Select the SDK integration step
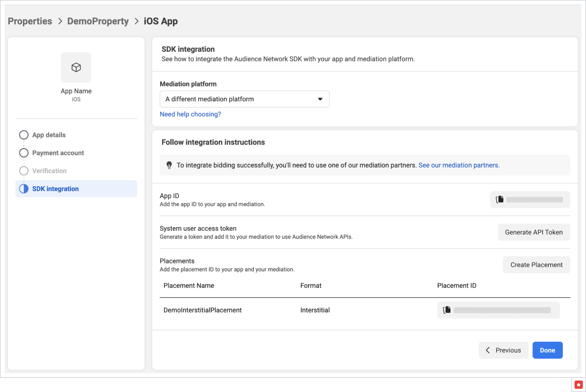 pyautogui.click(x=55, y=189)
